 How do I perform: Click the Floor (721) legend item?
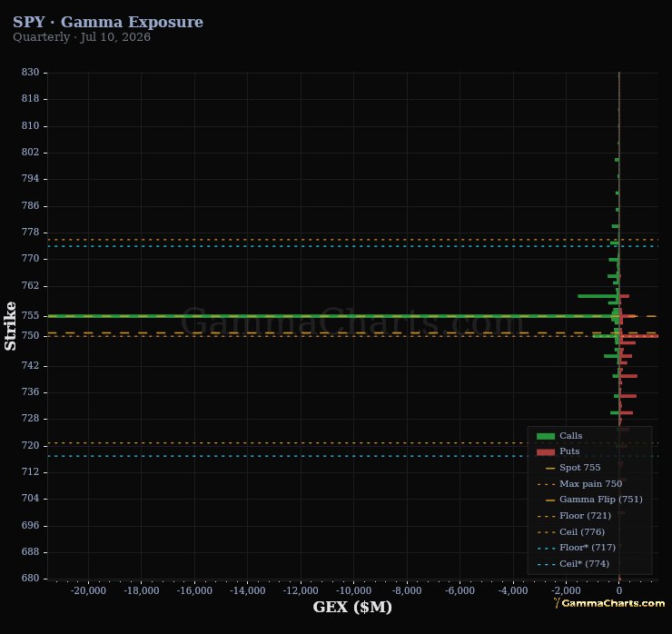574,516
